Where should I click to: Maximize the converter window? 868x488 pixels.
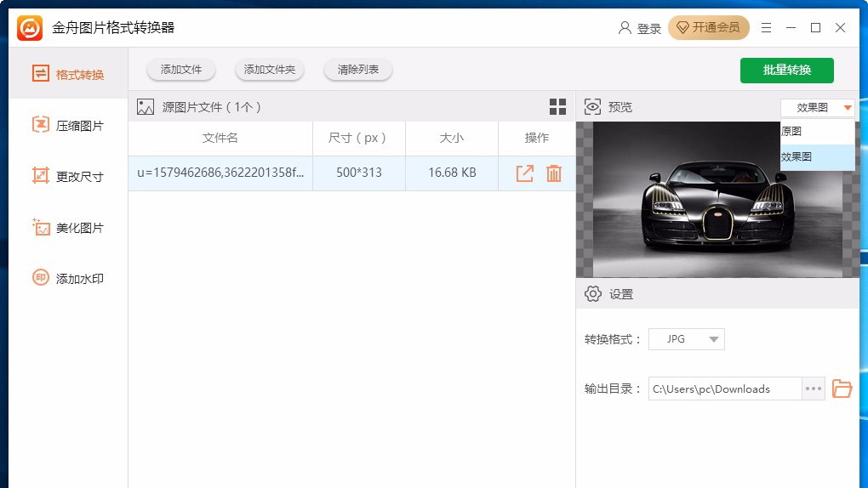(815, 28)
